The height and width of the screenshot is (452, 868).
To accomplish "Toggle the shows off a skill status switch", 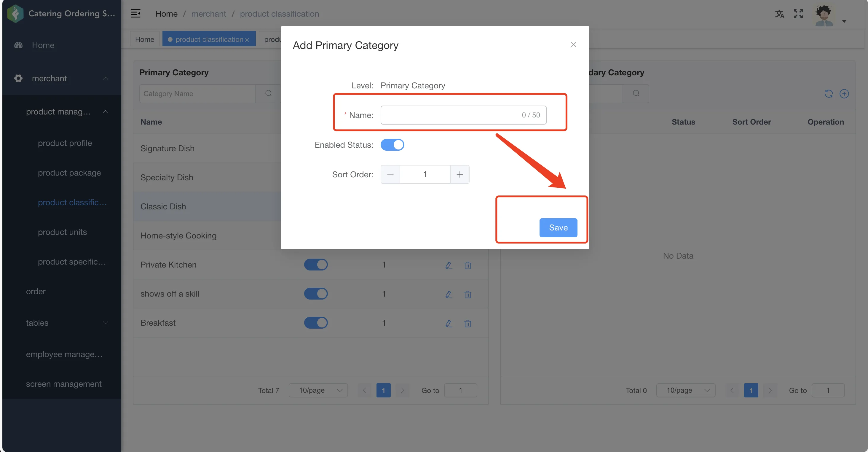I will coord(316,294).
